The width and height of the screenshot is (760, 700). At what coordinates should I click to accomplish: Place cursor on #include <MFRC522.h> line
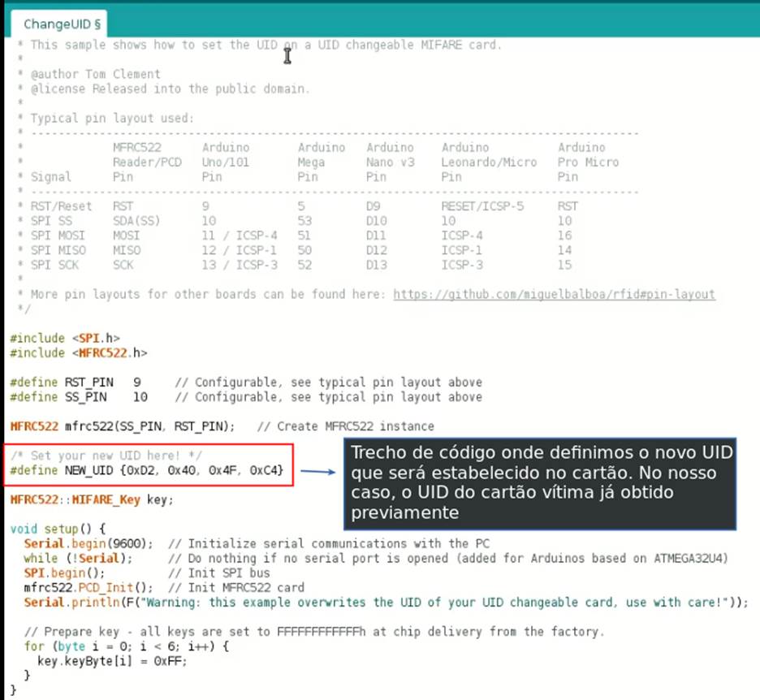click(78, 352)
